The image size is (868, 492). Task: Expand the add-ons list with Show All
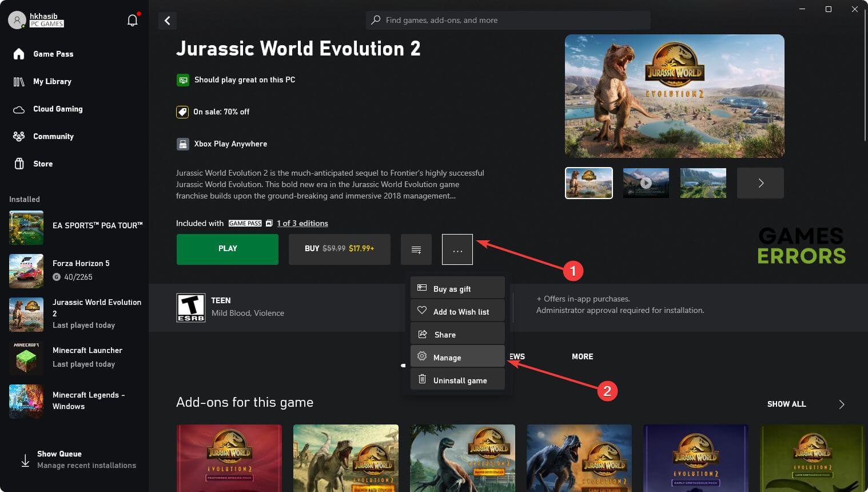786,404
